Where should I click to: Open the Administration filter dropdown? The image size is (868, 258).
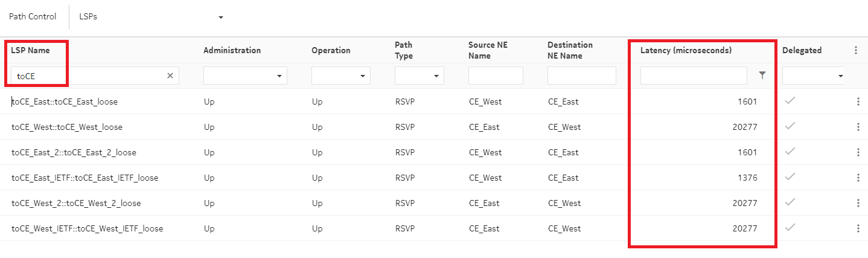245,76
